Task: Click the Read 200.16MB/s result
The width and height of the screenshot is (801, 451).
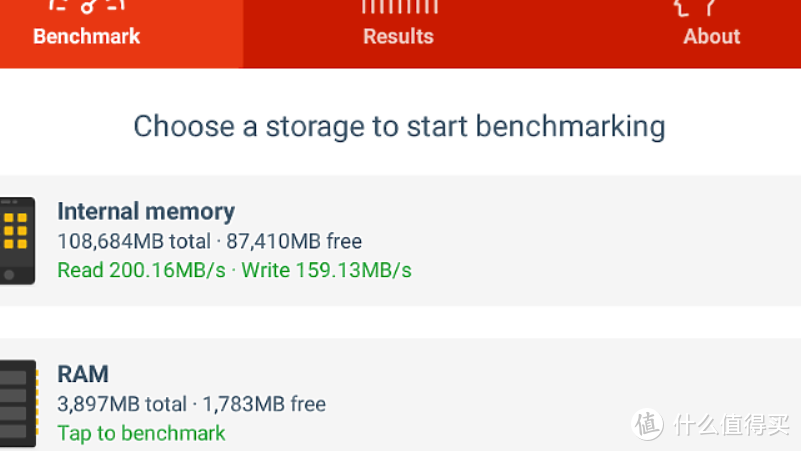Action: click(x=141, y=270)
